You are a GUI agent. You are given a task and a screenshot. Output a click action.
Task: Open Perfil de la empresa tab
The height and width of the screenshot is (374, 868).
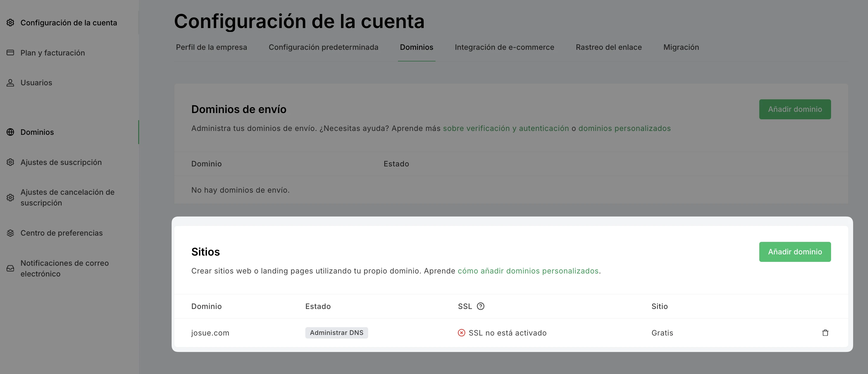[x=211, y=47]
